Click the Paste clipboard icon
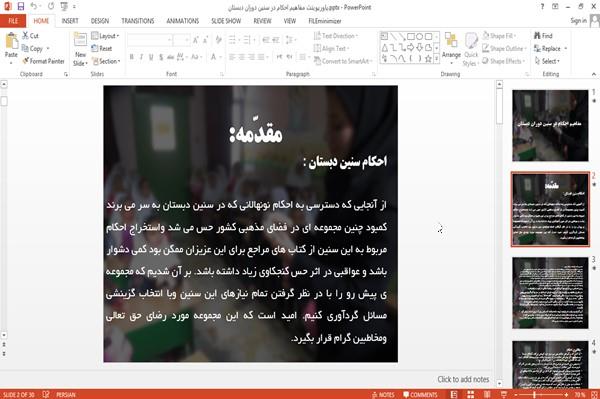This screenshot has height=399, width=600. [11, 42]
